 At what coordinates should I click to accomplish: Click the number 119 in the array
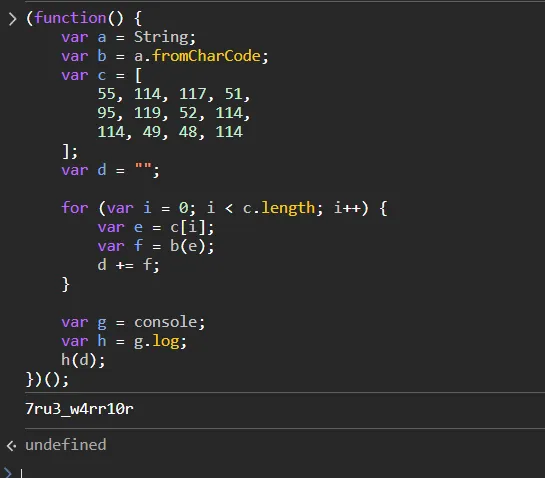tap(147, 113)
